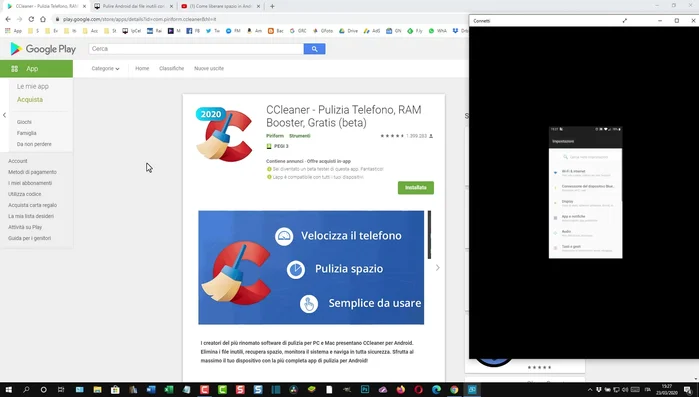The width and height of the screenshot is (699, 397).
Task: Close the Pulire Android tab
Action: (x=171, y=6)
